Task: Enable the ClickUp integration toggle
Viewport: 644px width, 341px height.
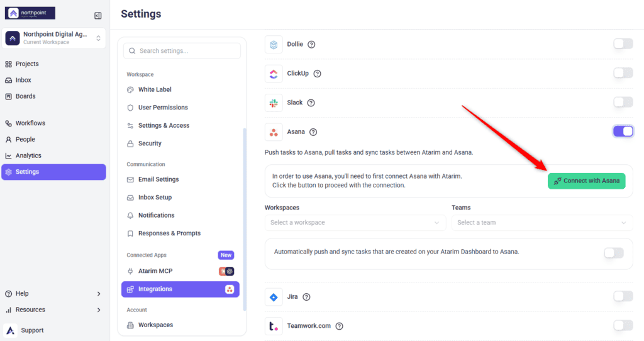Action: [623, 73]
